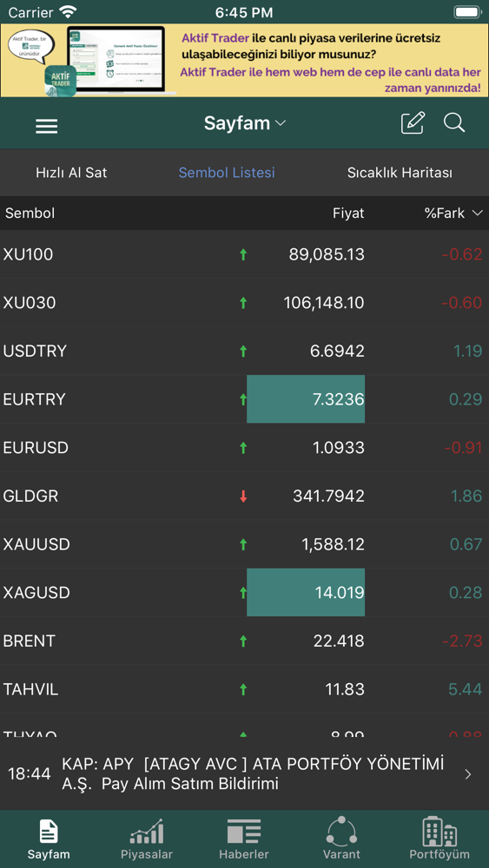Open the XU100 symbol row
489x868 pixels.
click(244, 254)
